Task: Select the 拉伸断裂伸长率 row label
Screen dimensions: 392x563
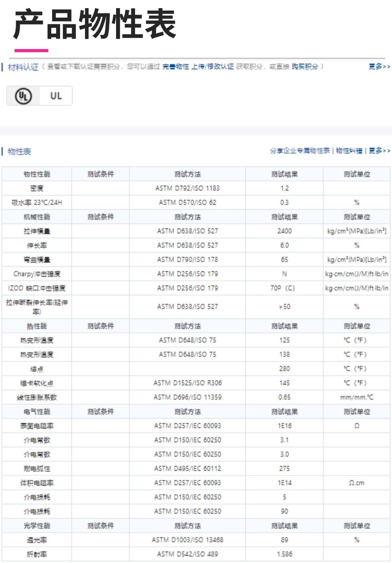Action: (x=37, y=307)
